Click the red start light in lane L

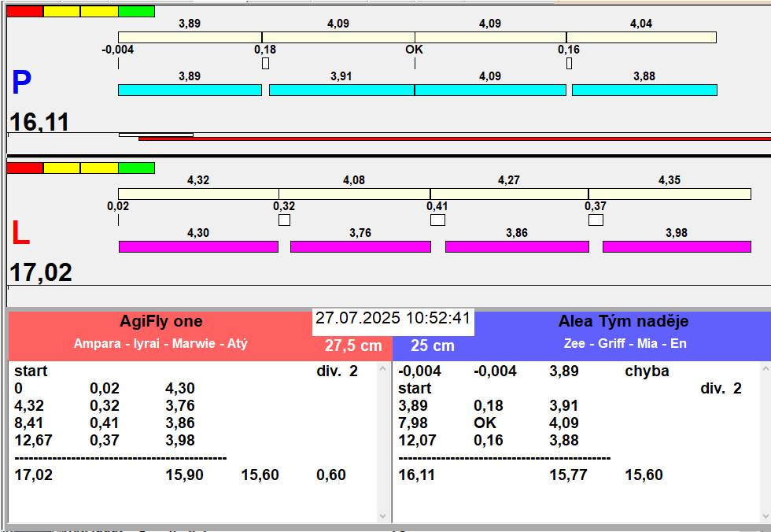[24, 168]
